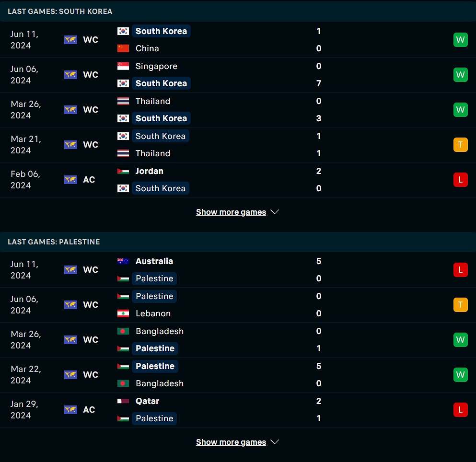Open the Bangladesh team link on Mar 22
Screen dimensions: 476x462
click(x=159, y=383)
